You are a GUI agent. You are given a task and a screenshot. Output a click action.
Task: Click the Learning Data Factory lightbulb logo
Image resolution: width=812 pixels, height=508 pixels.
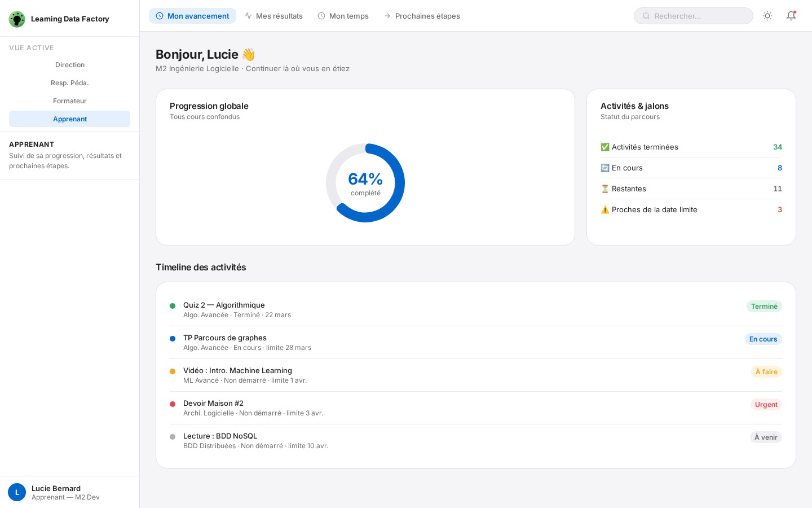point(17,19)
